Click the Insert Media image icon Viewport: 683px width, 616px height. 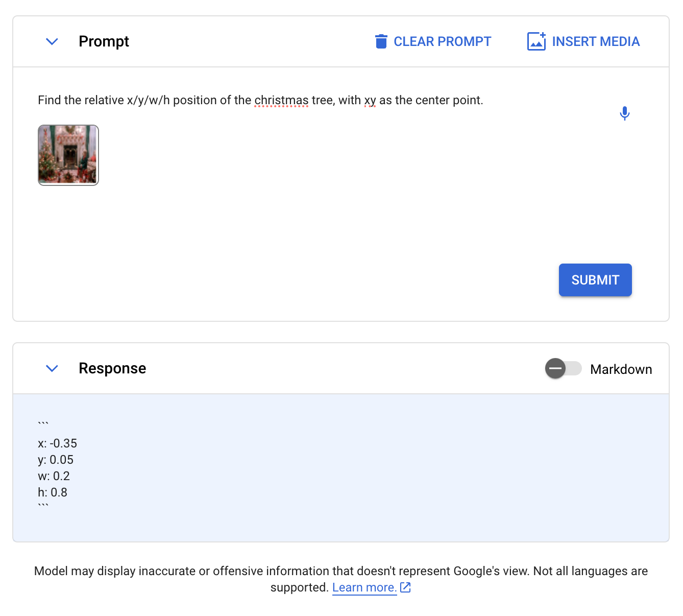point(536,41)
